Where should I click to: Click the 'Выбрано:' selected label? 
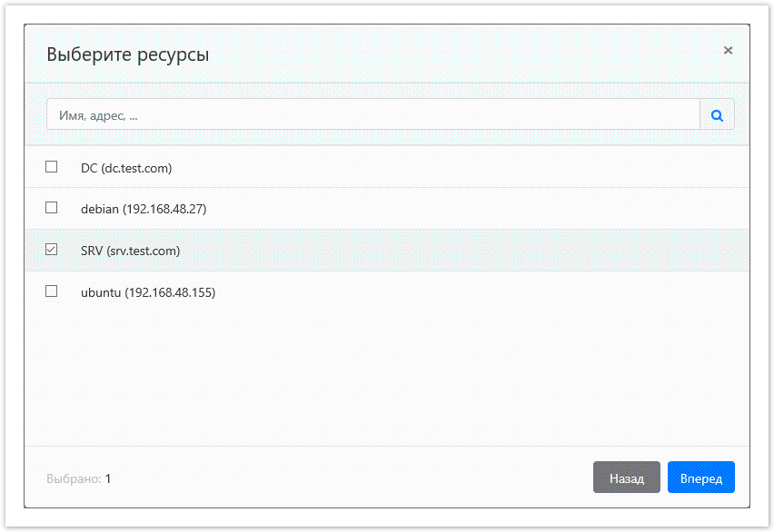click(73, 478)
